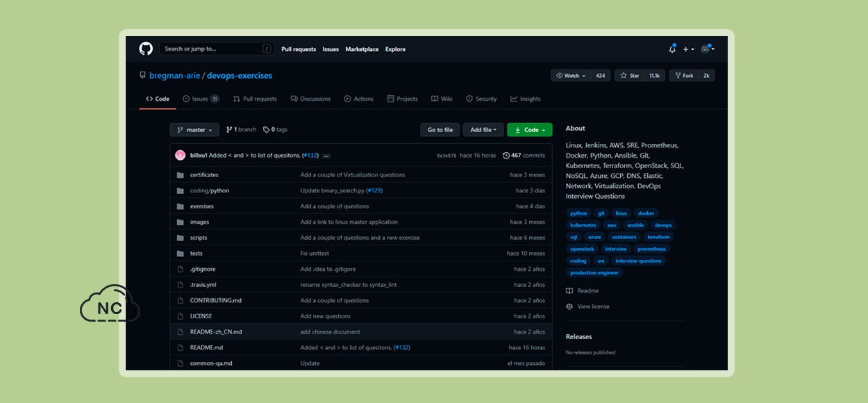Select the Code tab
868x403 pixels.
[x=158, y=99]
